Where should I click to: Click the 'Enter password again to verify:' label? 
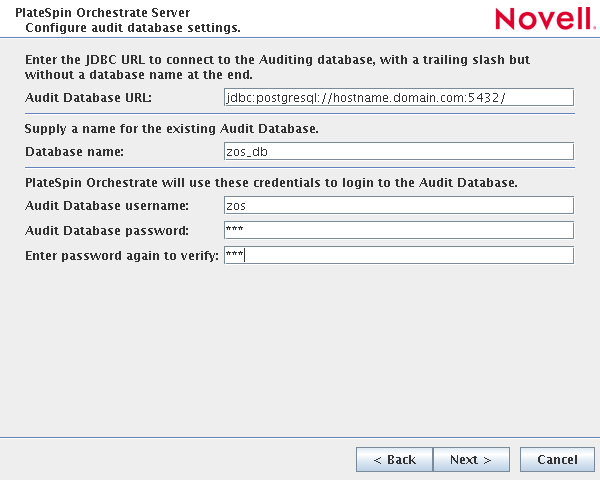(121, 256)
